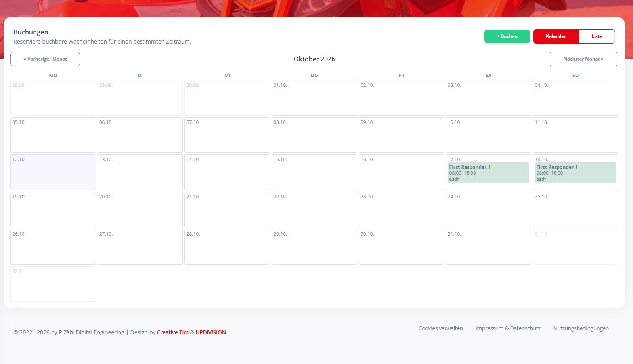Screen dimensions: 633x364
Task: Select the greyed 28.09. day cell
Action: coord(53,98)
